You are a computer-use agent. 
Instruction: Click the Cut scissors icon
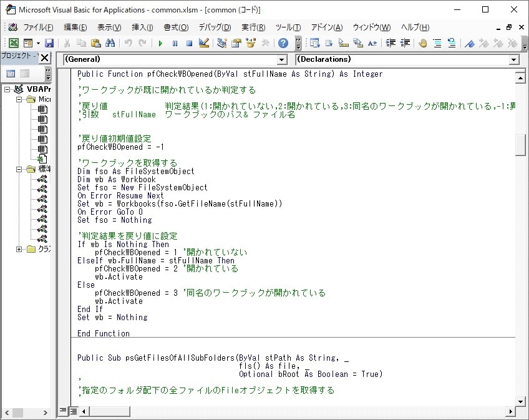67,43
